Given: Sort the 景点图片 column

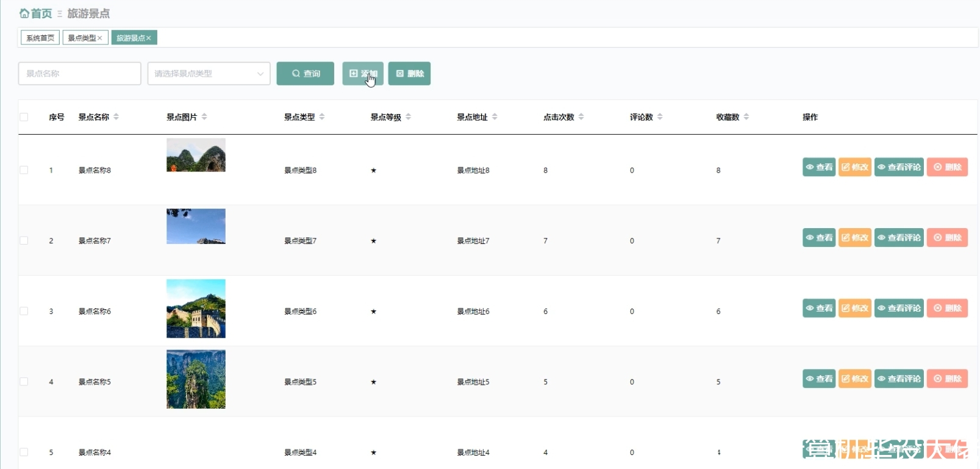Looking at the screenshot, I should tap(204, 116).
